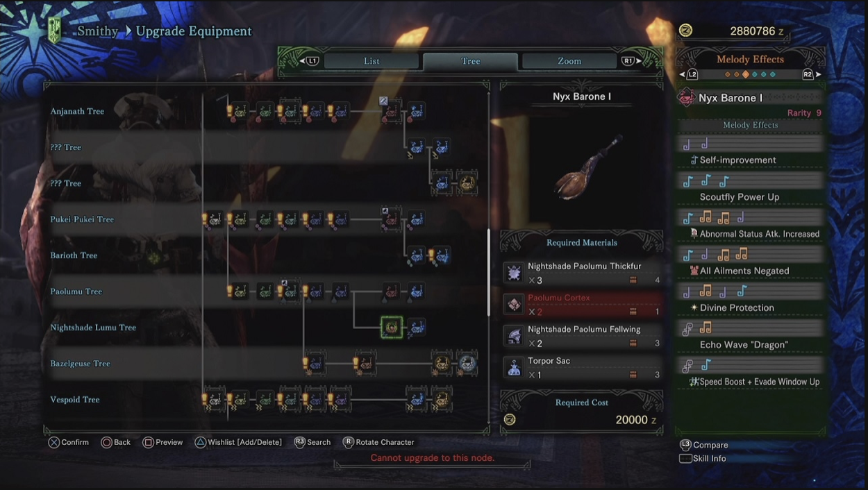Viewport: 868px width, 490px height.
Task: Select the last node of the Bazelgeuse Tree
Action: (x=467, y=363)
